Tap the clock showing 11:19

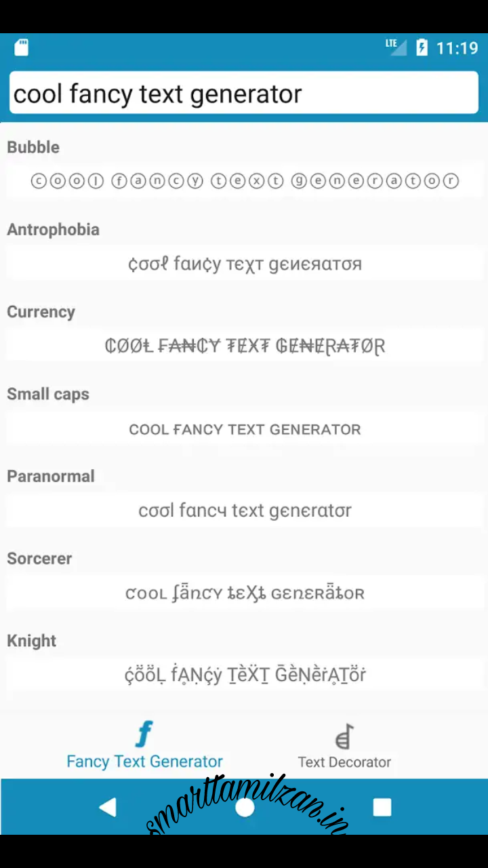point(455,47)
